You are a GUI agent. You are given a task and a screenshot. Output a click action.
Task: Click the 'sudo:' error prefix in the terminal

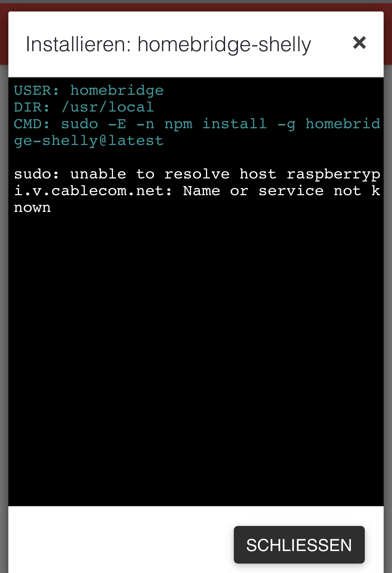[36, 174]
